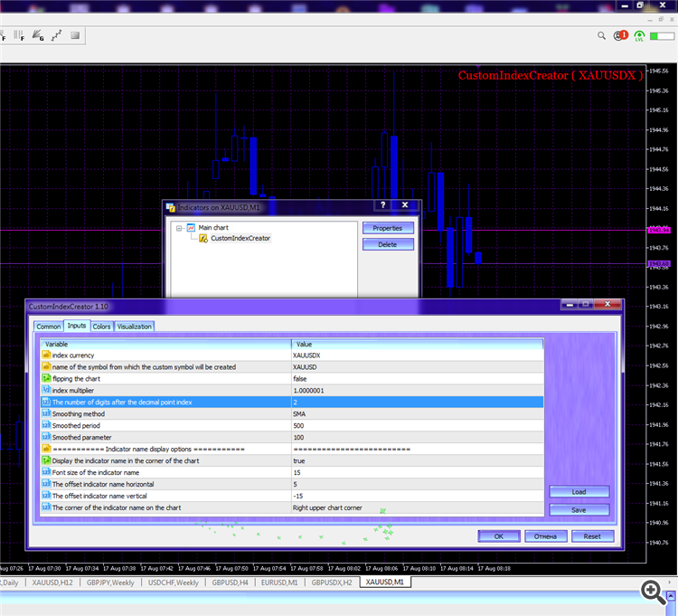
Task: Open notifications icon with red badge
Action: coord(621,36)
